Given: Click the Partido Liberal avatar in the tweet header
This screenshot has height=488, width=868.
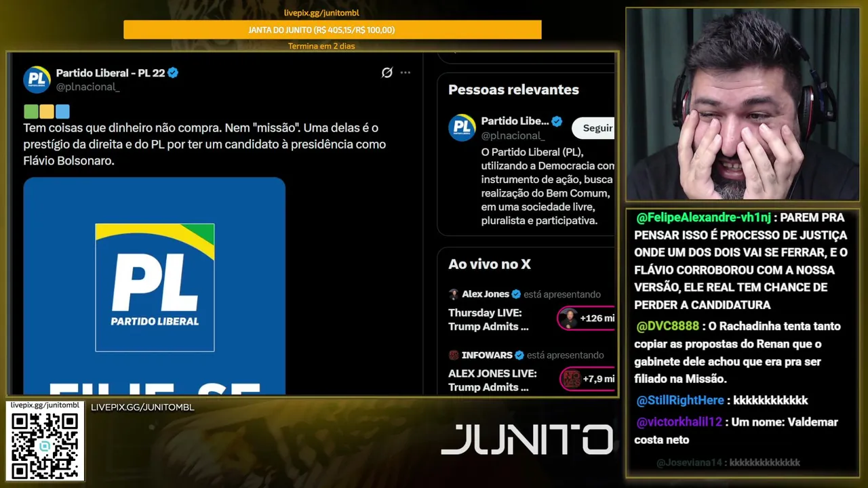Looking at the screenshot, I should point(37,79).
